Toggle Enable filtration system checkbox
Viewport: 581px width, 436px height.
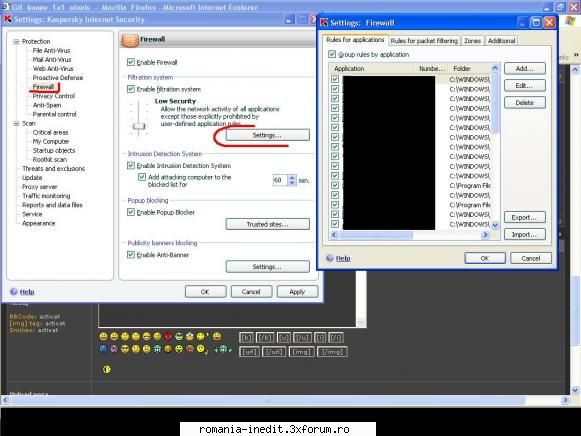[131, 89]
